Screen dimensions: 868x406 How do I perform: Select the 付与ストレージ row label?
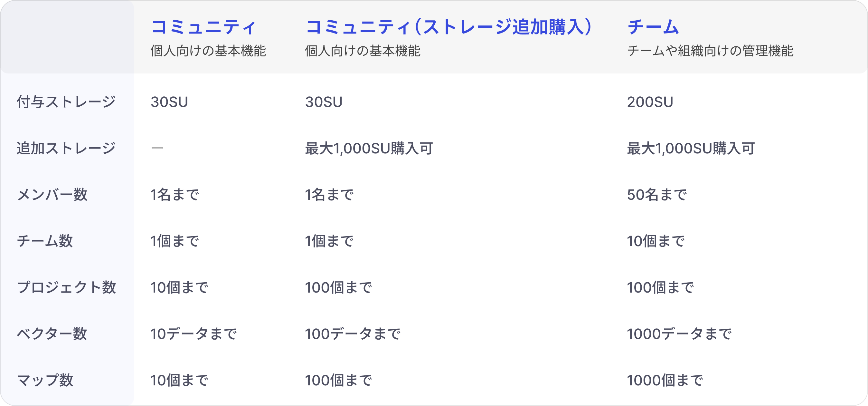pos(66,102)
